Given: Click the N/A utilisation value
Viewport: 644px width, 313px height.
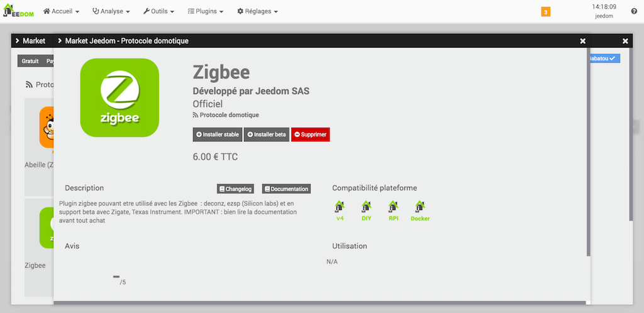Looking at the screenshot, I should pos(332,261).
